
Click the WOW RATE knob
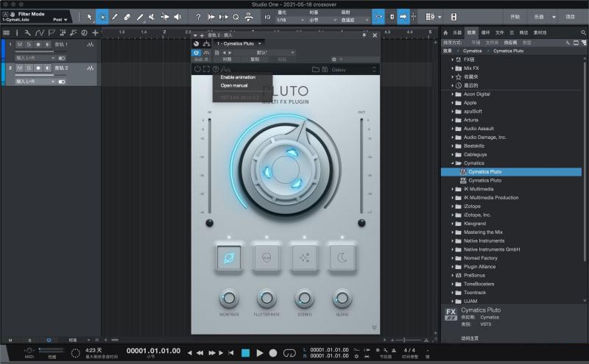pos(229,299)
